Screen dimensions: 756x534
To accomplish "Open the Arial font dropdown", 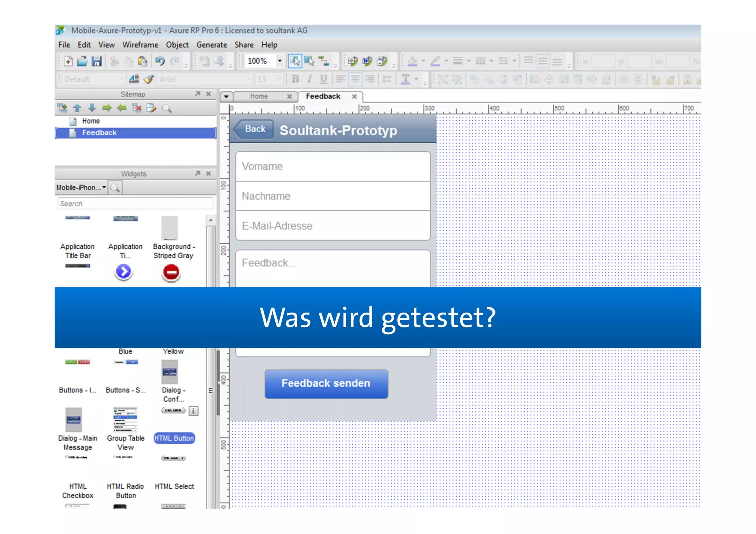I will pyautogui.click(x=250, y=79).
